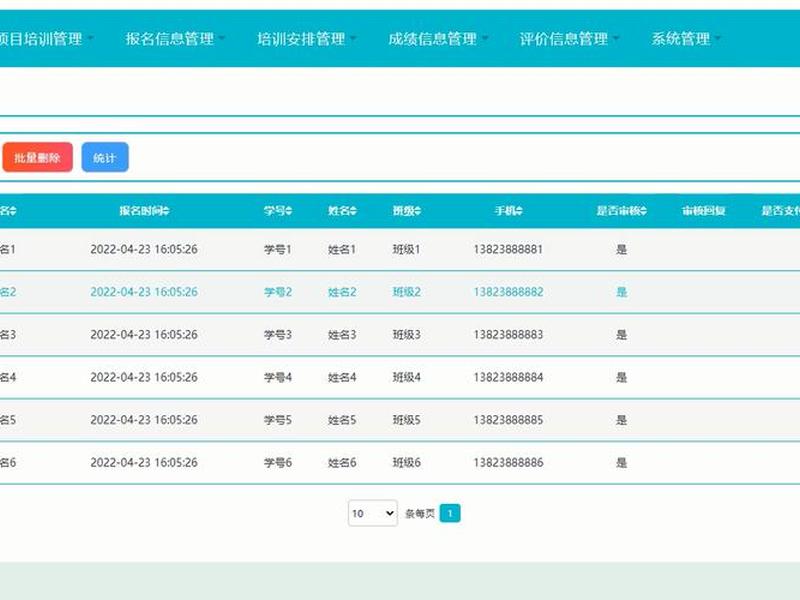This screenshot has height=600, width=800.
Task: Select phone cell 13823888884
Action: pyautogui.click(x=509, y=378)
